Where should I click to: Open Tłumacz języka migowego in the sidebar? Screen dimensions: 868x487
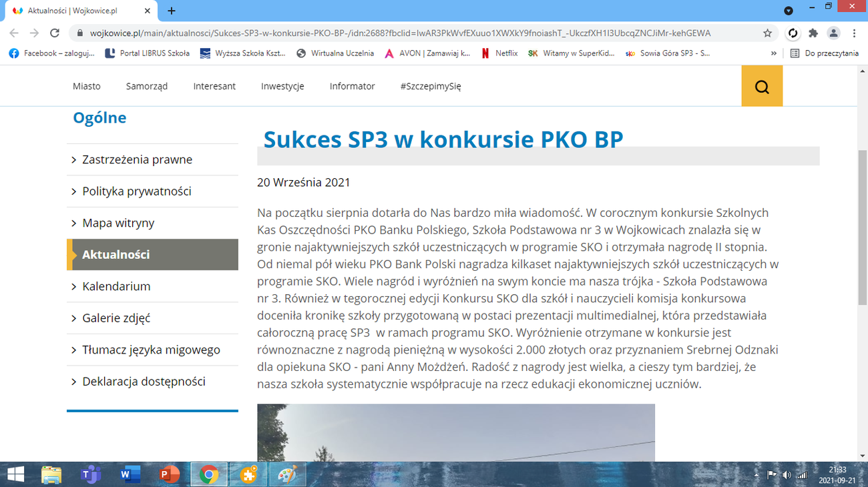point(152,350)
